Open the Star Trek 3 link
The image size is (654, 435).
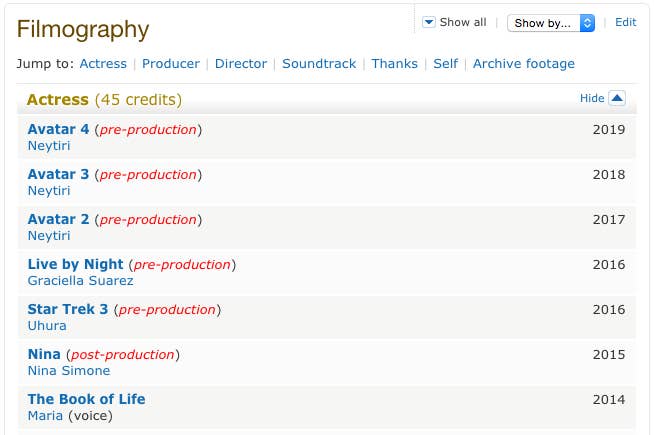click(67, 309)
